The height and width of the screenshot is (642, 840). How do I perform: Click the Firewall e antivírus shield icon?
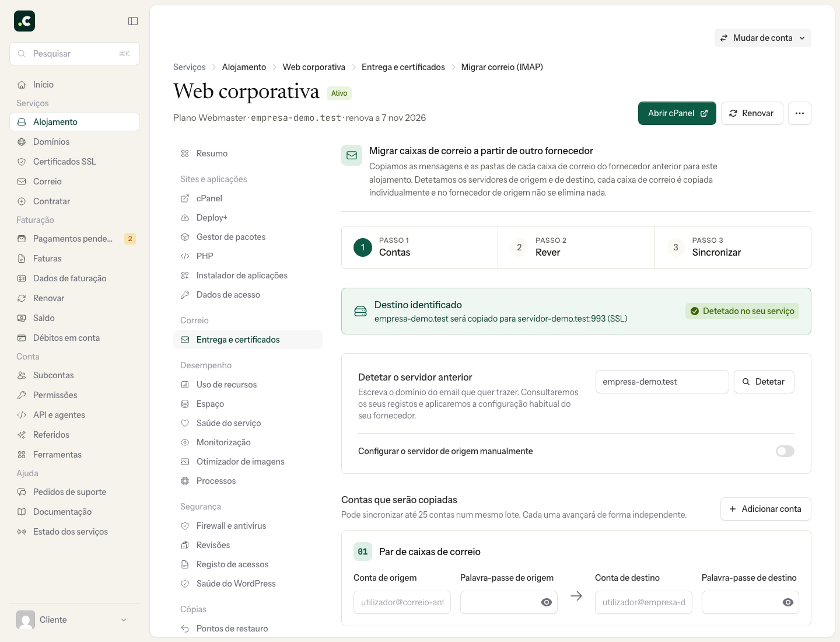click(x=185, y=526)
